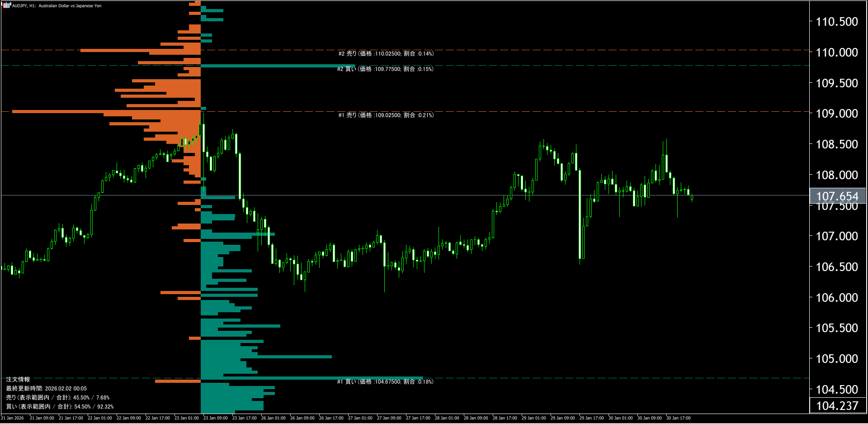Click the 26 Jan 01:00 time label
868x424 pixels.
click(274, 418)
